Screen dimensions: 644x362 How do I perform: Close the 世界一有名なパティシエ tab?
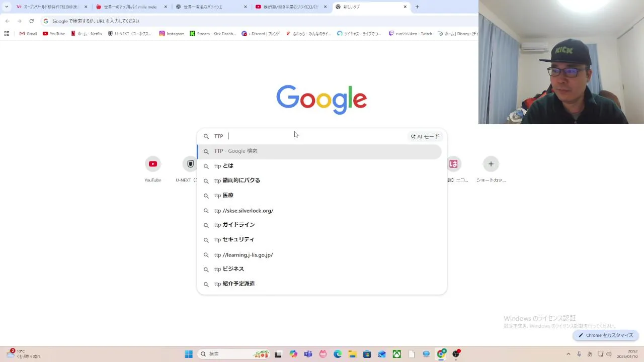pos(246,7)
